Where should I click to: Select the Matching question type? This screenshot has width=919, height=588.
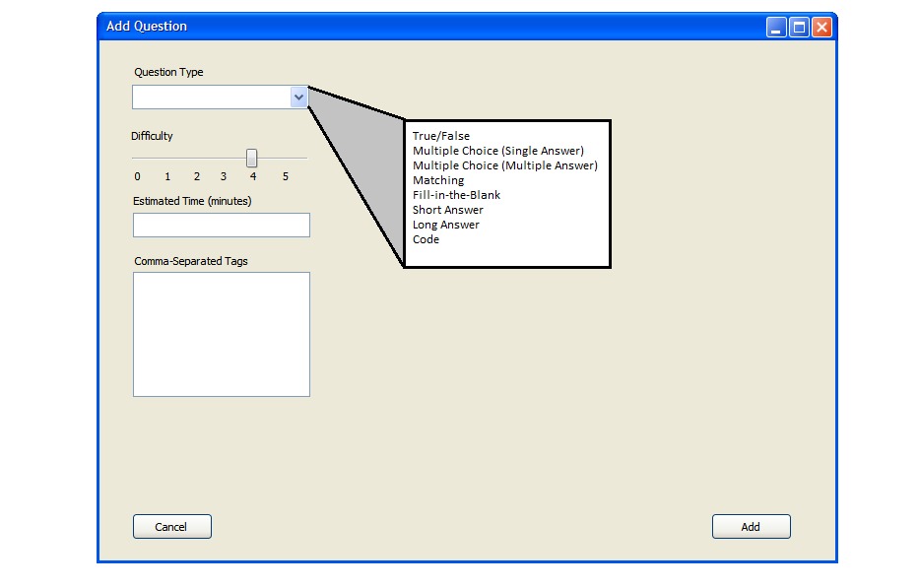(438, 180)
